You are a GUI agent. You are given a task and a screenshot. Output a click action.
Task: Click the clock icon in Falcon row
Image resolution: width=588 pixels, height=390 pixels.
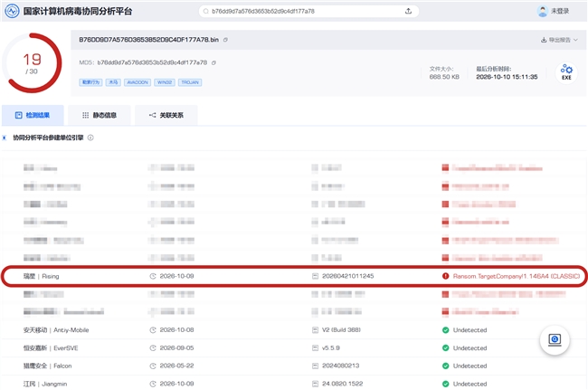153,366
